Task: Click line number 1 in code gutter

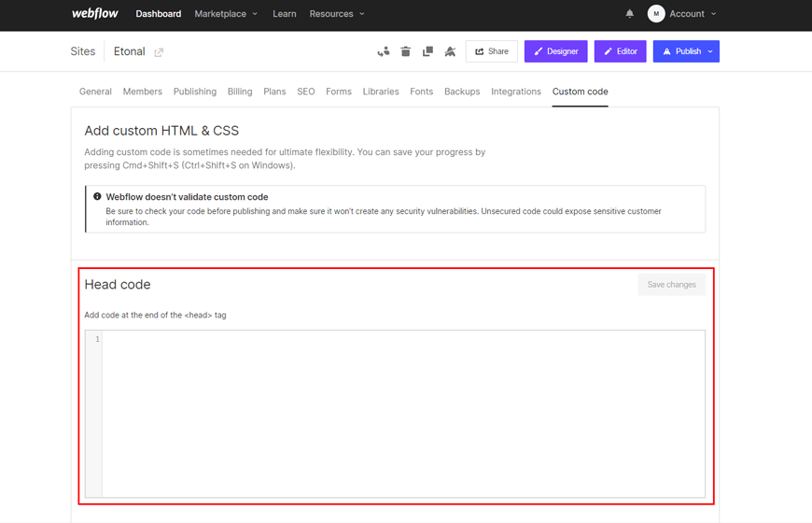Action: click(97, 339)
